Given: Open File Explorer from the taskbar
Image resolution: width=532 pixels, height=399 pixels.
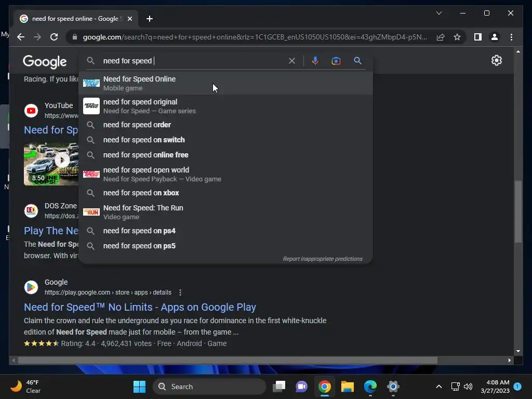Looking at the screenshot, I should pos(347,387).
